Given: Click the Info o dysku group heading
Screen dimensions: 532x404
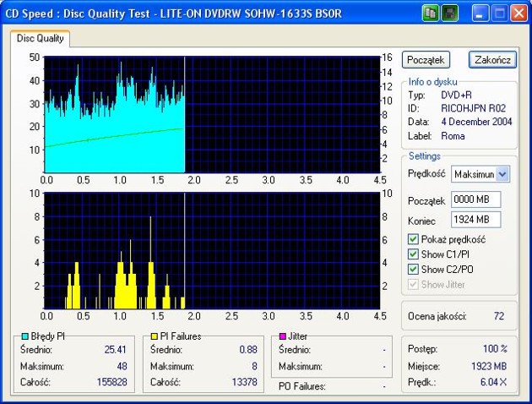Looking at the screenshot, I should tap(432, 82).
